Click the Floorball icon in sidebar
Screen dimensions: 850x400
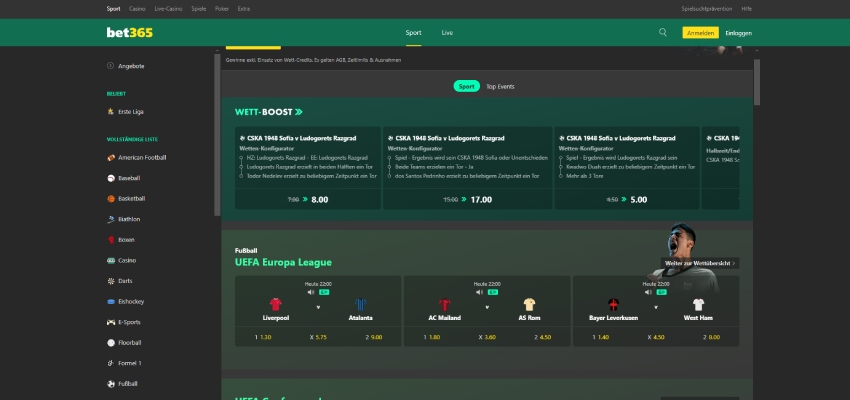(x=111, y=343)
